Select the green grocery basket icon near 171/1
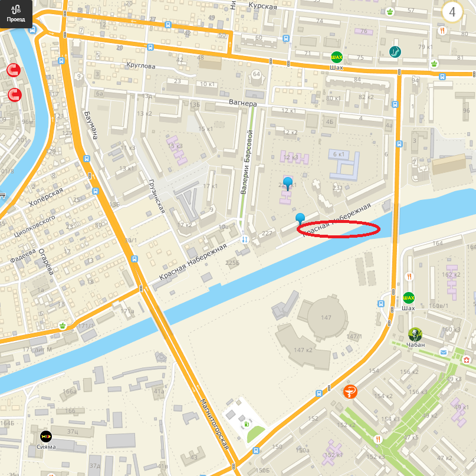The height and width of the screenshot is (476, 476). [x=63, y=326]
